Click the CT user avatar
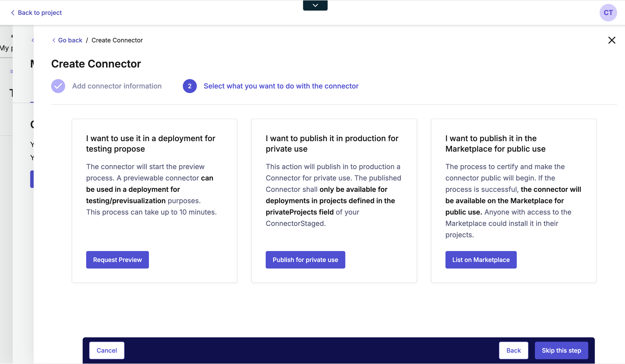Image resolution: width=625 pixels, height=364 pixels. pyautogui.click(x=608, y=13)
